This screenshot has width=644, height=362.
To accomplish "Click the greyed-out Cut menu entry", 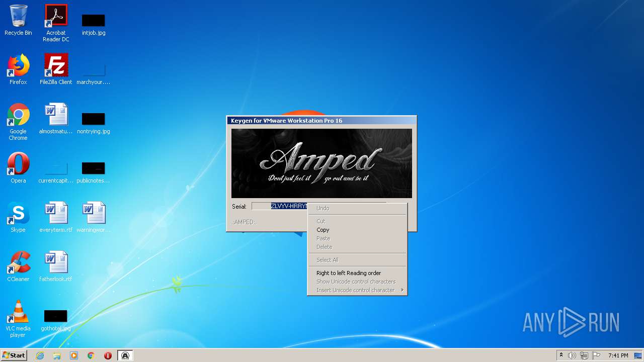I will click(x=357, y=221).
